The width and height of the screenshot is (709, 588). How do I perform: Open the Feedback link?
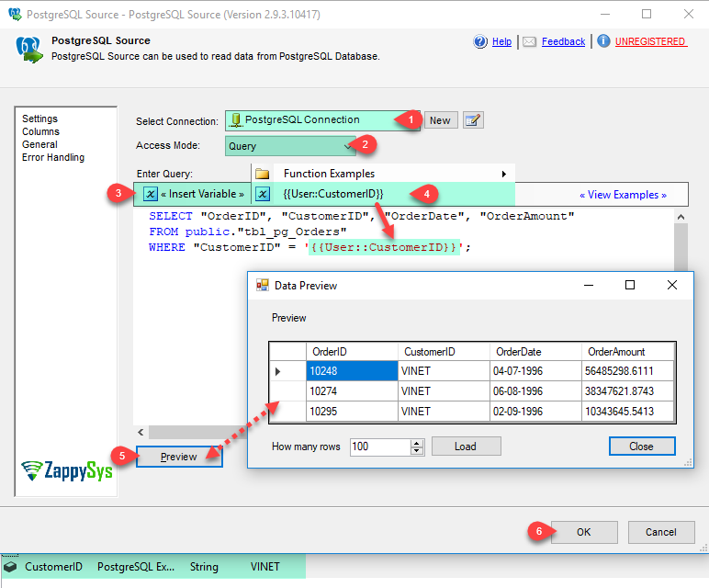pos(563,41)
